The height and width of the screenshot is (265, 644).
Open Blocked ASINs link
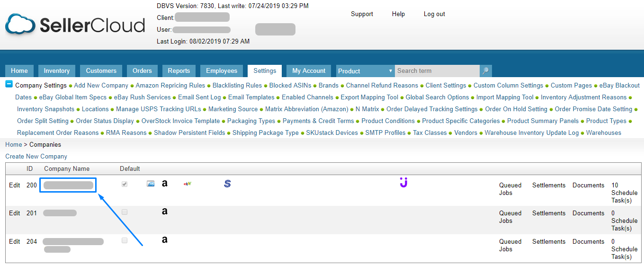click(290, 86)
